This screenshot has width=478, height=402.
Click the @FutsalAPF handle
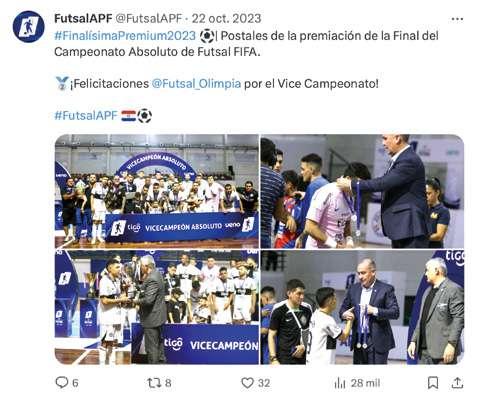[149, 18]
